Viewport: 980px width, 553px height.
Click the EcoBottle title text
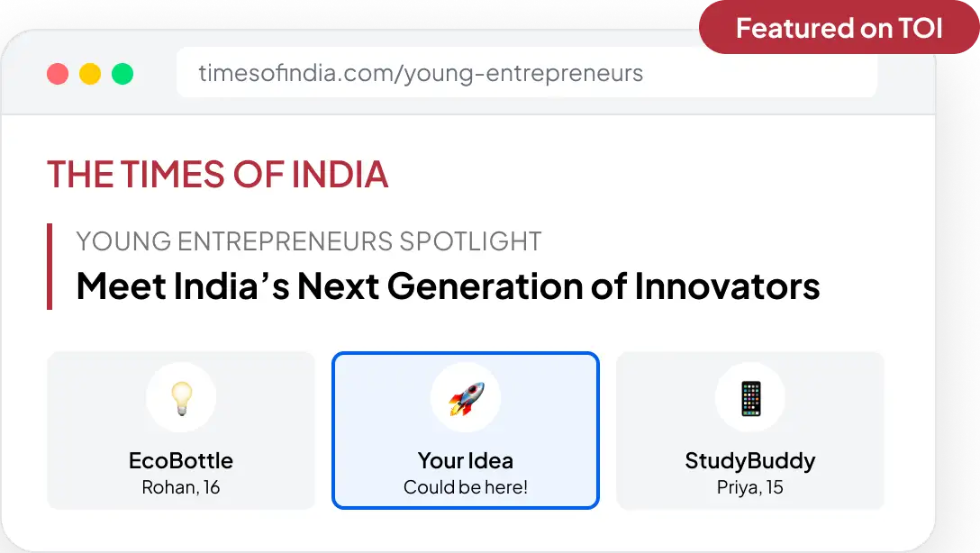(181, 460)
